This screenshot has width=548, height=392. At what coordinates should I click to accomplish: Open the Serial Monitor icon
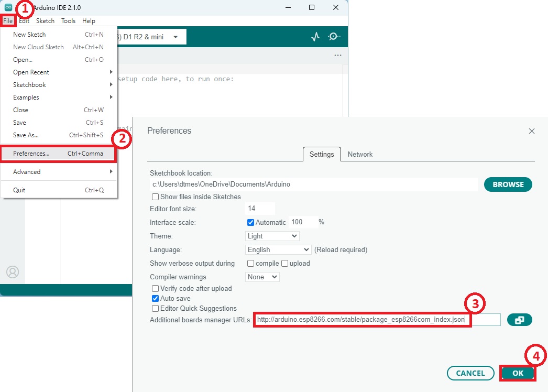[x=334, y=37]
